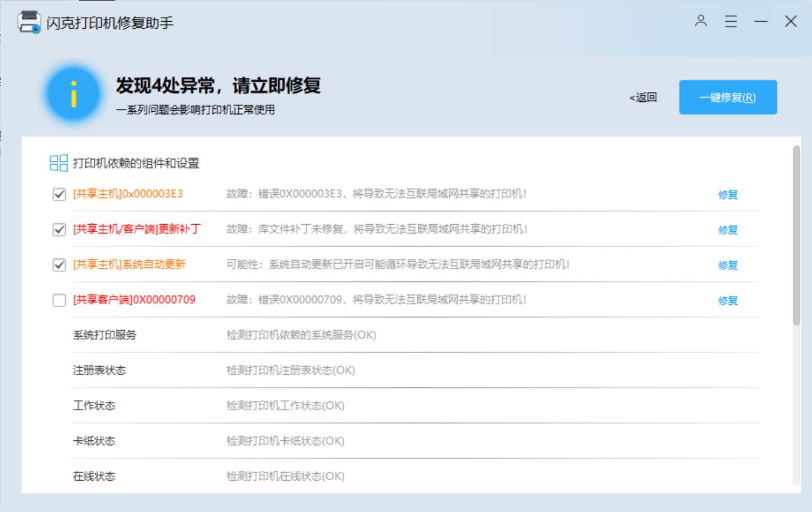
Task: Click 修复 for error 0x000003E3
Action: click(727, 195)
